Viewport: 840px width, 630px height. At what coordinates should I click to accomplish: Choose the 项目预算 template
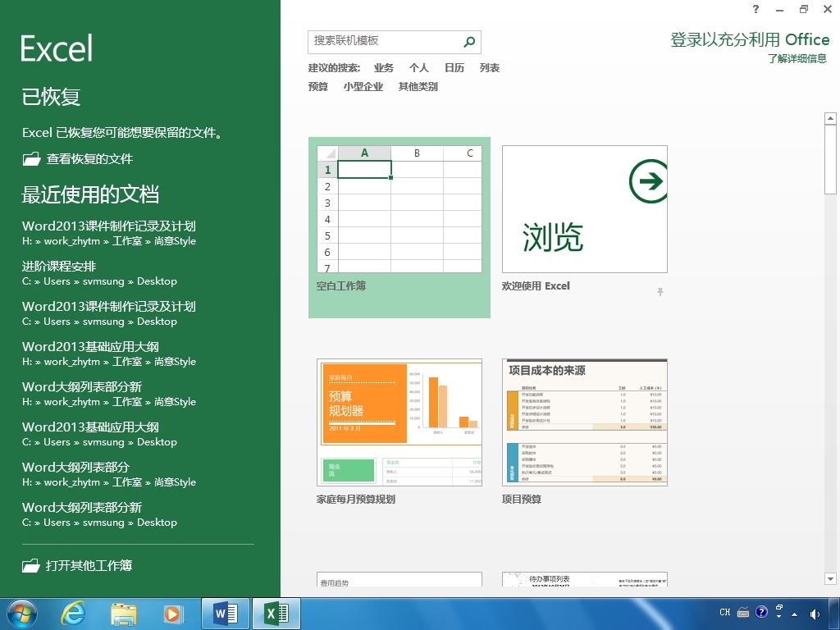pos(584,432)
